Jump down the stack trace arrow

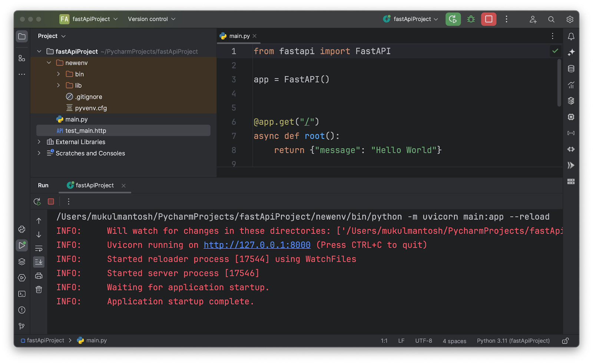[39, 235]
